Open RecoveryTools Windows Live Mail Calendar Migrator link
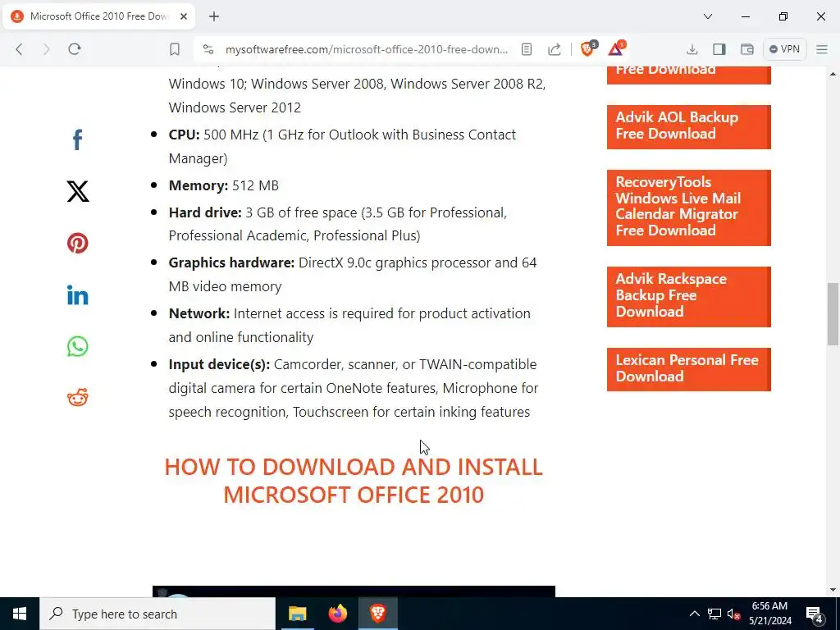 coord(689,208)
